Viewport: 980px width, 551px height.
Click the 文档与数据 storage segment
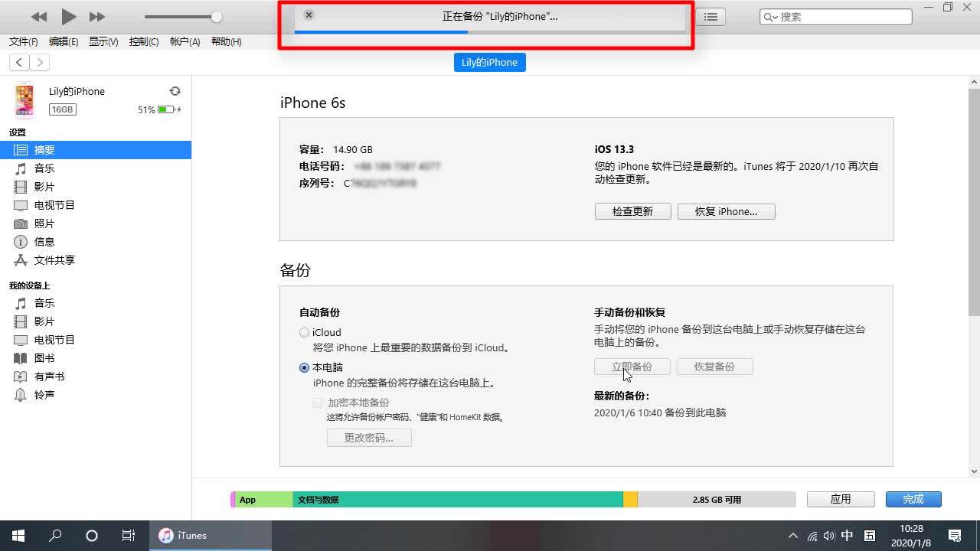(x=458, y=500)
